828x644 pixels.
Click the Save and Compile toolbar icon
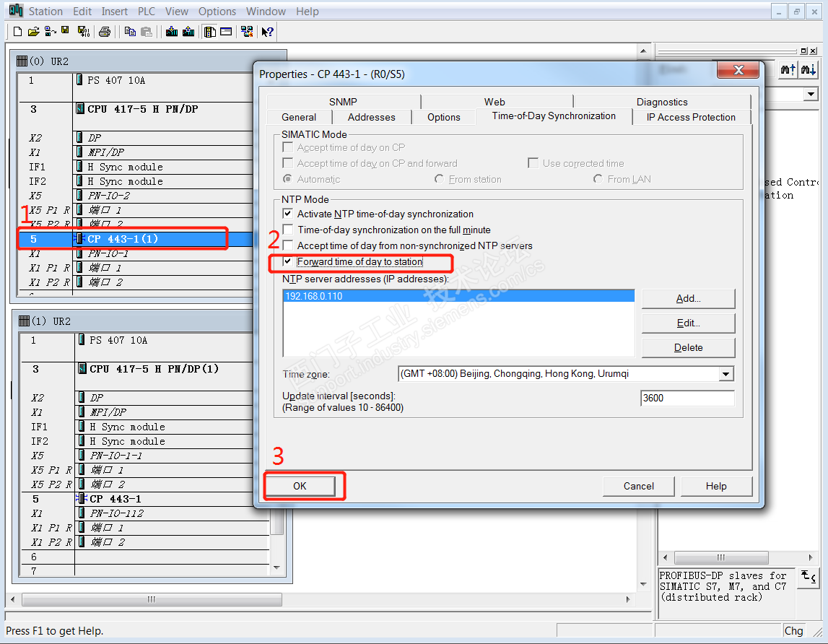click(x=84, y=32)
